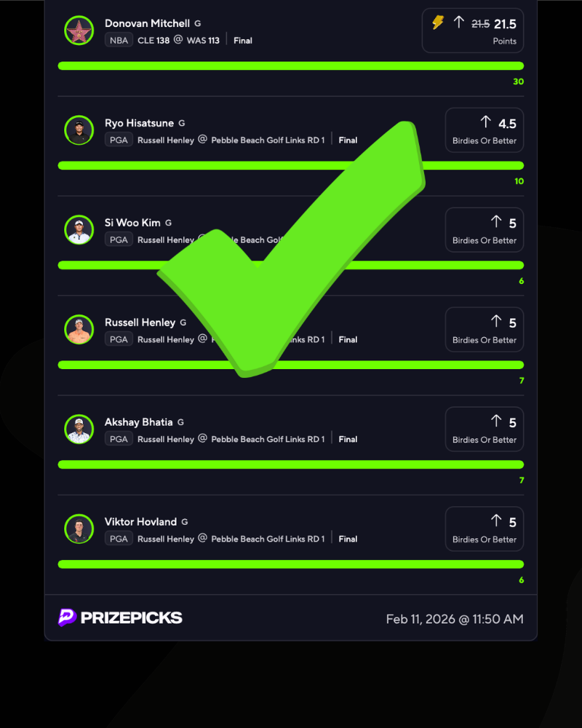Click Ryo Hisatsune's player avatar

point(79,130)
